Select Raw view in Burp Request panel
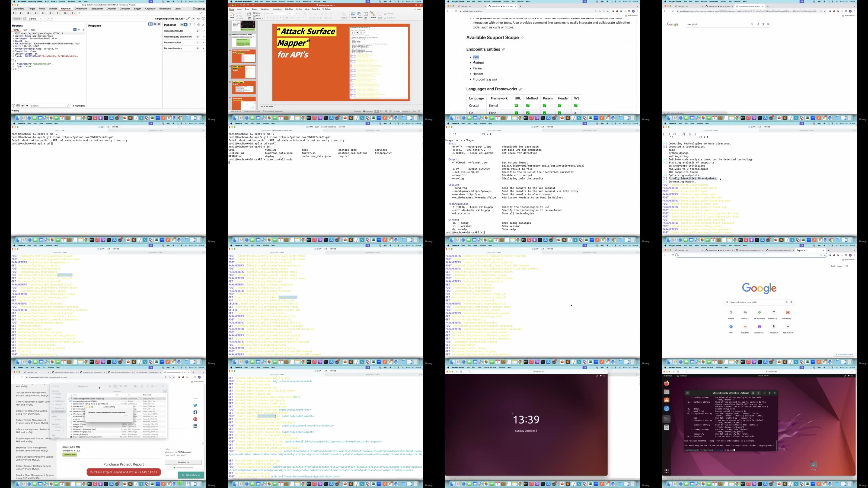The width and height of the screenshot is (868, 488). coord(25,30)
